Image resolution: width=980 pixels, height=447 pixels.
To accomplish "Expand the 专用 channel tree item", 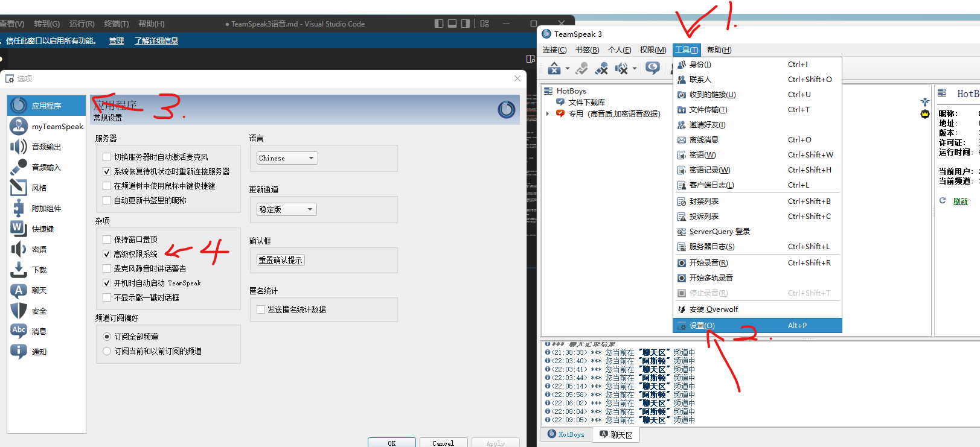I will 548,113.
